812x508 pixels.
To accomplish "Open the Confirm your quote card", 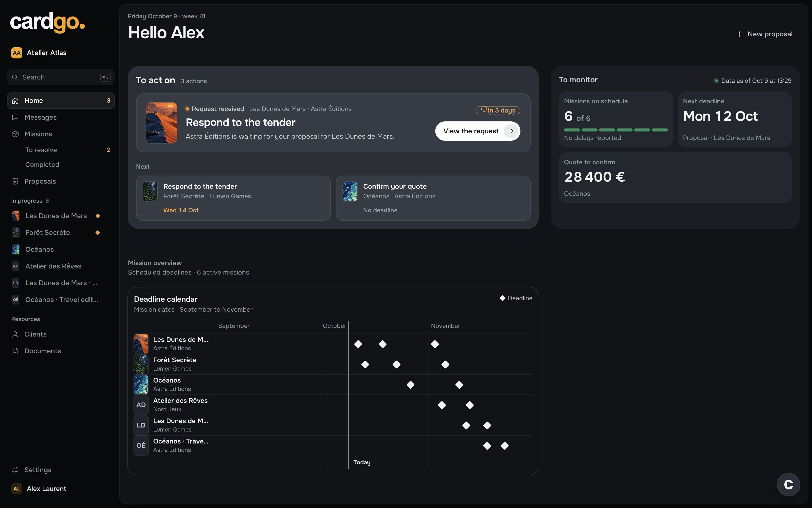I will (433, 198).
